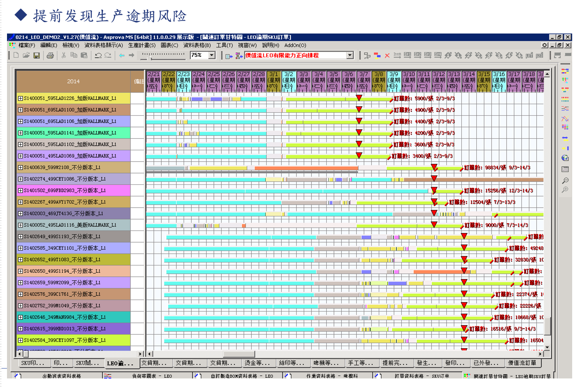The height and width of the screenshot is (388, 588).
Task: Expand the S1400051_595LAD1226 order row
Action: (x=21, y=98)
